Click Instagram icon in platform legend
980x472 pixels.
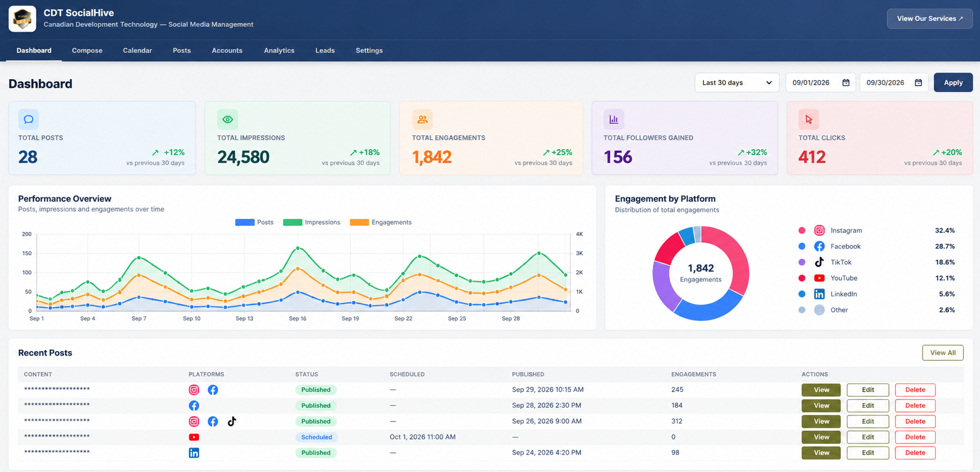(x=819, y=231)
